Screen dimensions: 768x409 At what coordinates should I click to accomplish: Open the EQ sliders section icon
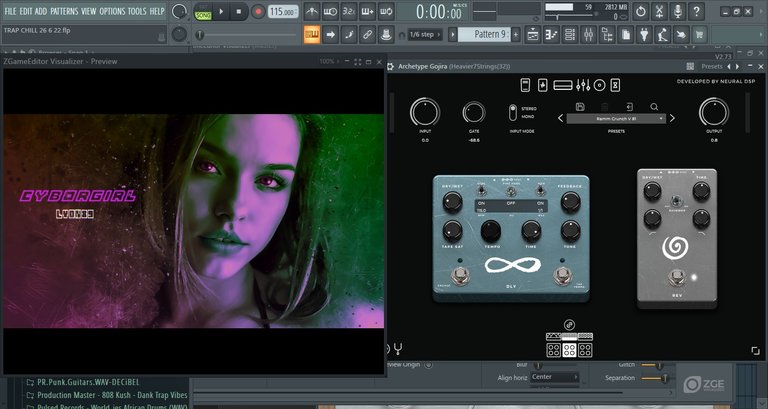583,85
